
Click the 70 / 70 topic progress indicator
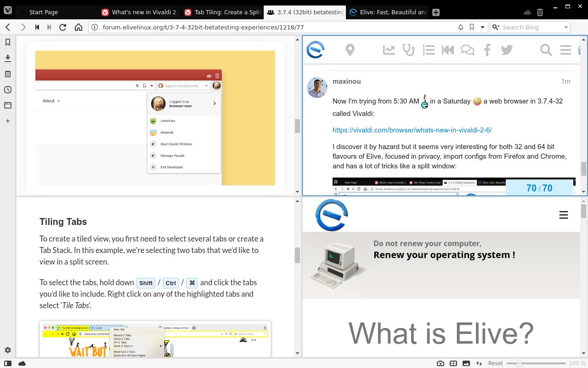click(539, 188)
